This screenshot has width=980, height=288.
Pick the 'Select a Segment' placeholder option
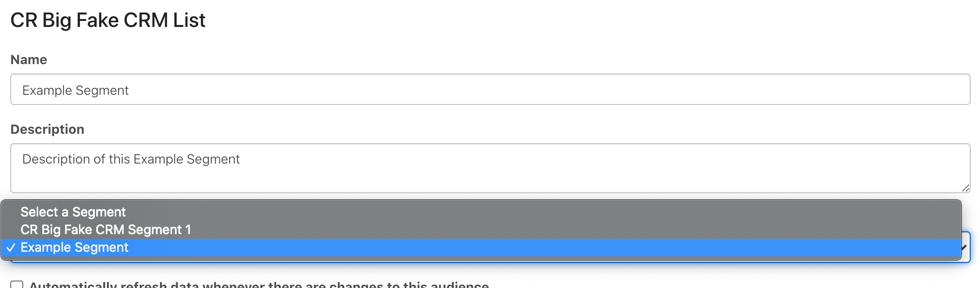click(x=72, y=212)
